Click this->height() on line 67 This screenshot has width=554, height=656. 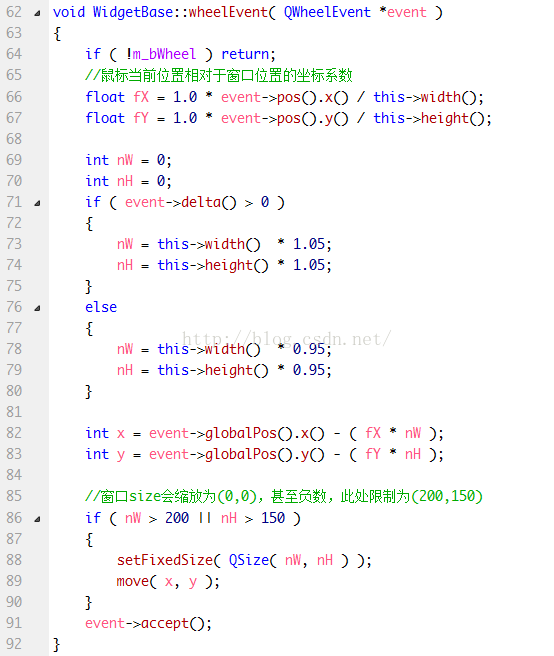(x=428, y=118)
